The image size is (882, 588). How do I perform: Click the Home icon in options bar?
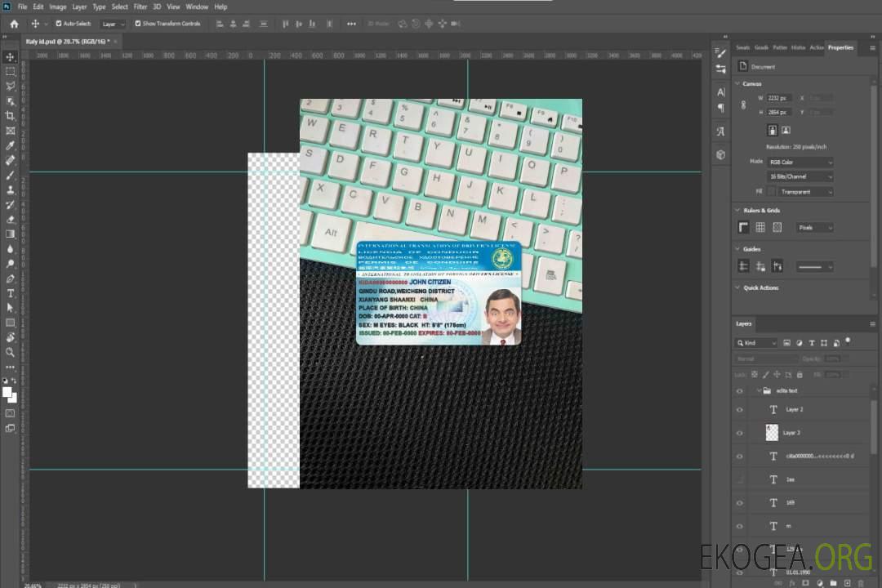click(14, 24)
